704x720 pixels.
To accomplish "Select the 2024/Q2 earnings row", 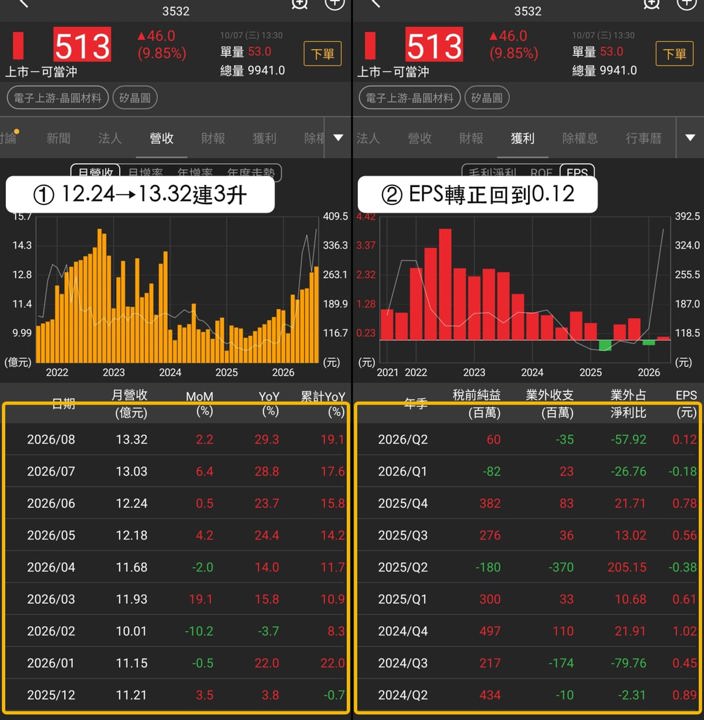I will click(528, 695).
